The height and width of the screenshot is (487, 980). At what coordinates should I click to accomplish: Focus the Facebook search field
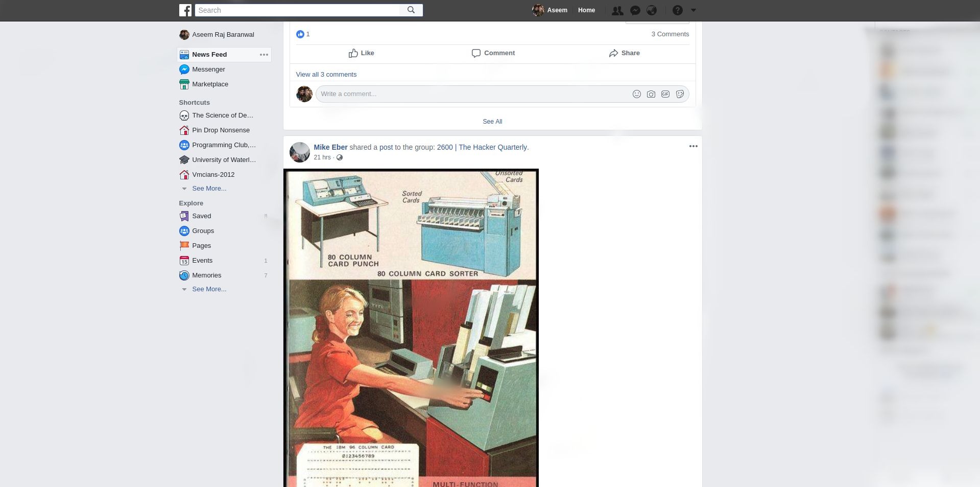pos(297,10)
